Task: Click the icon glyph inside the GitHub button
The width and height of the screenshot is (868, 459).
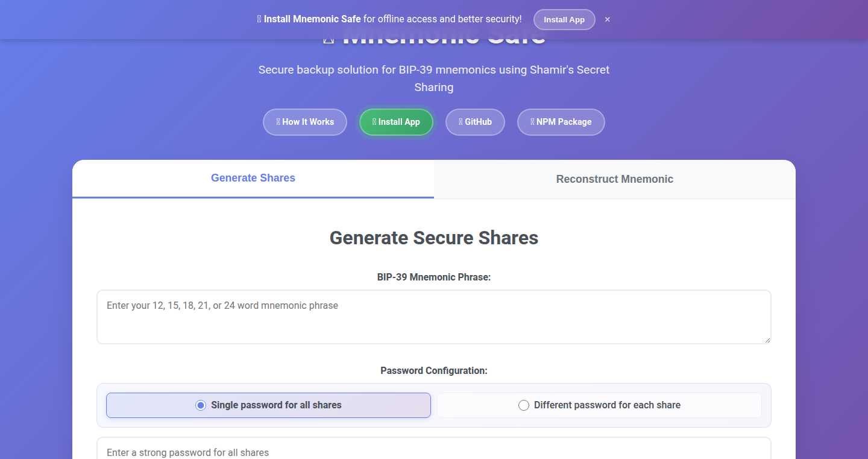Action: (x=461, y=122)
